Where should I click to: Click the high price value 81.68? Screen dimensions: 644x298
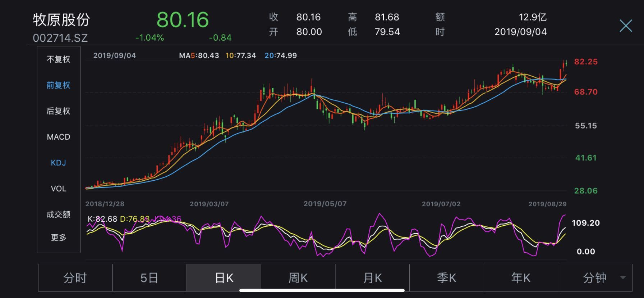click(387, 17)
